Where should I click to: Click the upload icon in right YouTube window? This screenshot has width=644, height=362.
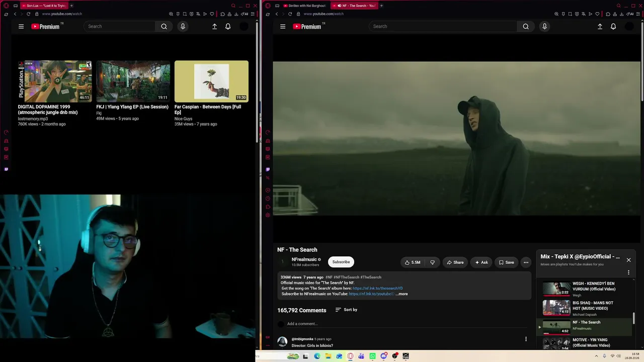[600, 26]
